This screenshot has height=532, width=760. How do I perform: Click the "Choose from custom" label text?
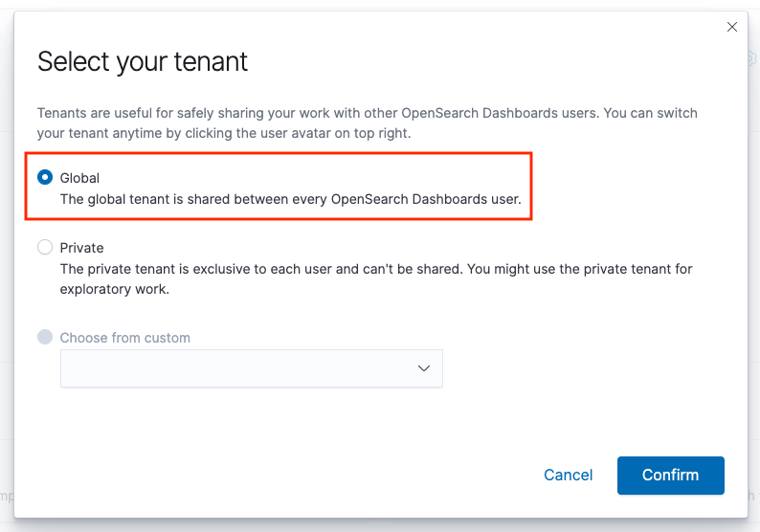point(124,338)
